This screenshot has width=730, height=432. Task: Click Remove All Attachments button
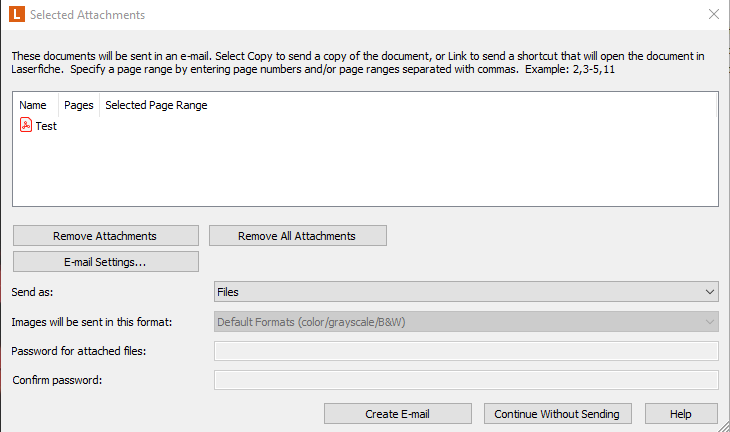tap(297, 236)
